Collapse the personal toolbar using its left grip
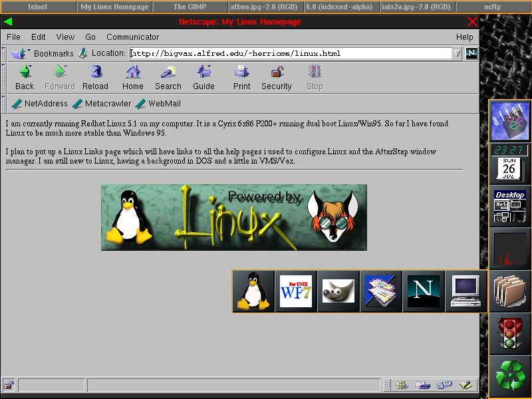This screenshot has width=532, height=399. 4,104
